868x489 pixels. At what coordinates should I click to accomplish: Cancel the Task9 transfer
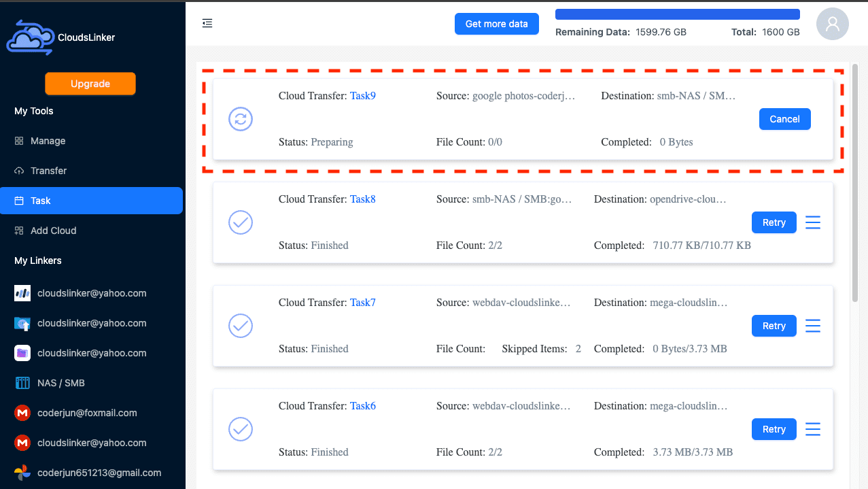784,119
